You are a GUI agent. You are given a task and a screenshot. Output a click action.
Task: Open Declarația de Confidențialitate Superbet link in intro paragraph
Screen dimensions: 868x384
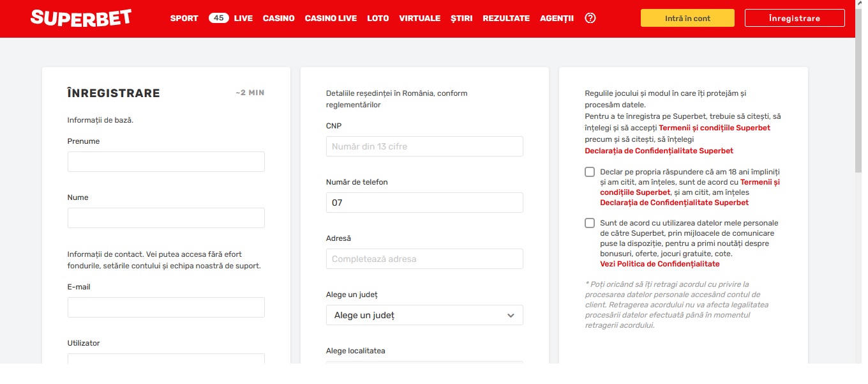(x=659, y=151)
